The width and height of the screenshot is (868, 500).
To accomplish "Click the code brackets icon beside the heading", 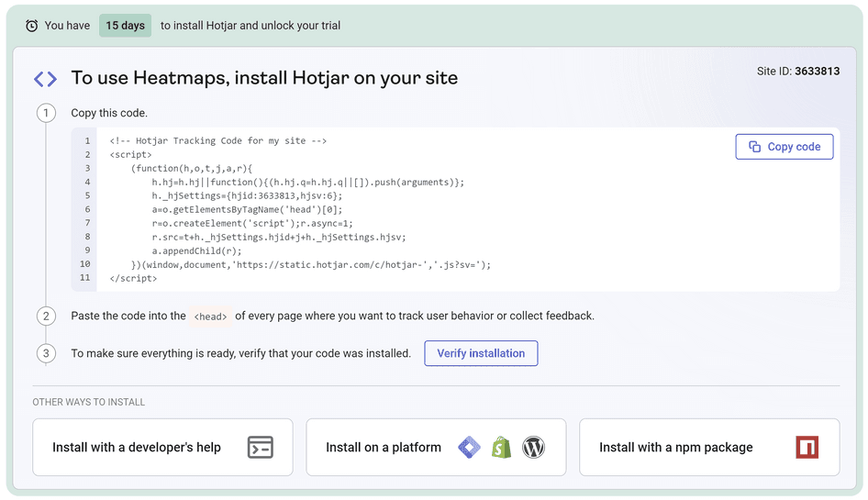I will [45, 79].
